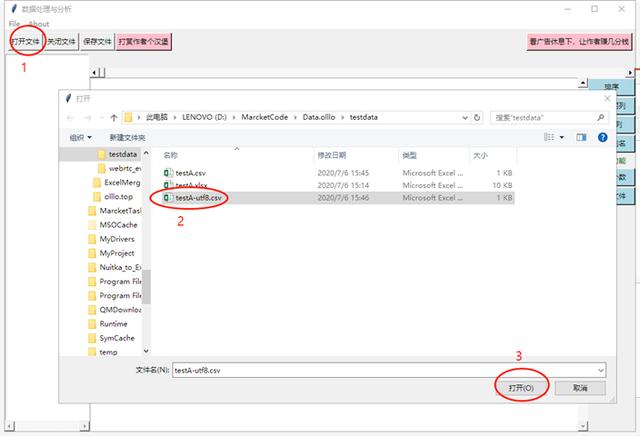Click the 保存文件 (save file) toolbar button
The height and width of the screenshot is (436, 640).
[x=97, y=42]
